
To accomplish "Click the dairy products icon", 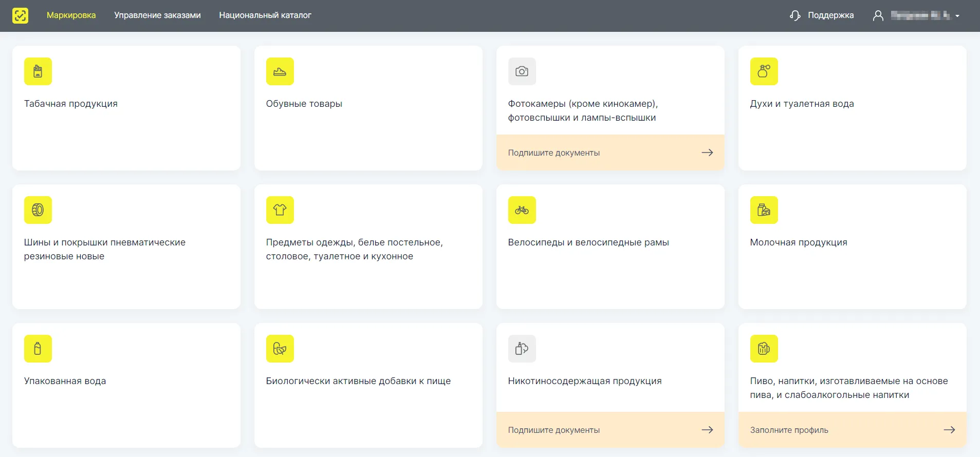I will pyautogui.click(x=764, y=210).
